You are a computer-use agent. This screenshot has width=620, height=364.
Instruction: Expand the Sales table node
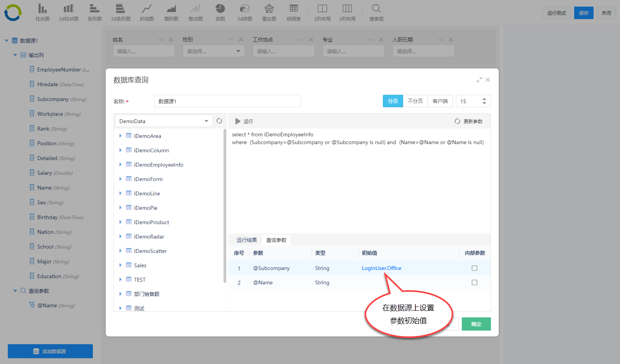[x=121, y=265]
